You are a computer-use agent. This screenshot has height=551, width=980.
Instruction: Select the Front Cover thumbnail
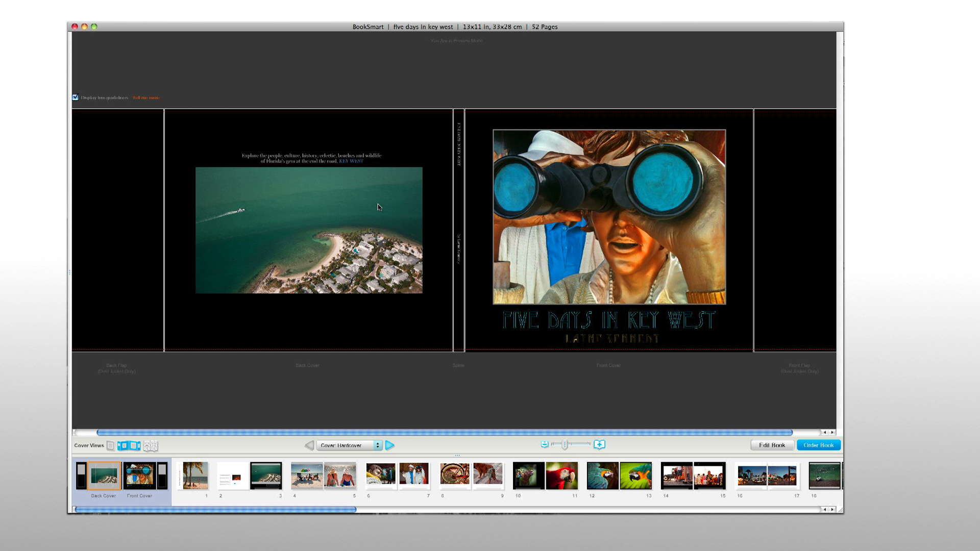click(x=139, y=475)
